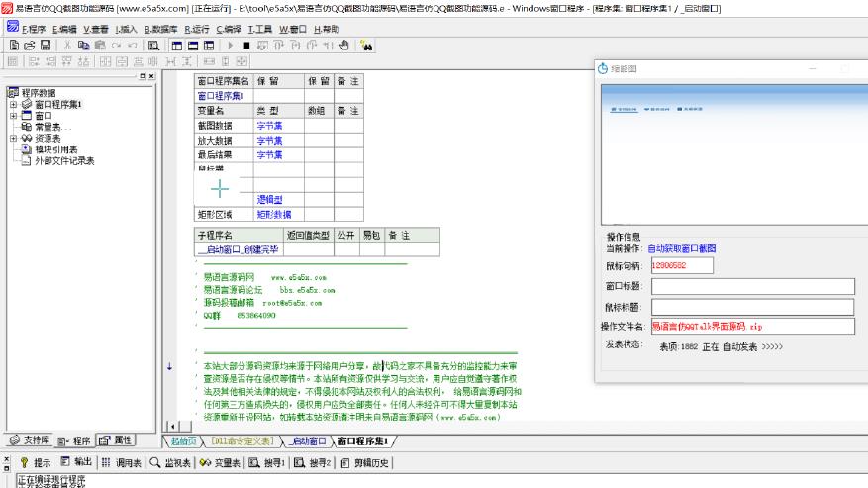Screen dimensions: 868x488
Task: Click the undo arrow toolbar icon
Action: 133,45
